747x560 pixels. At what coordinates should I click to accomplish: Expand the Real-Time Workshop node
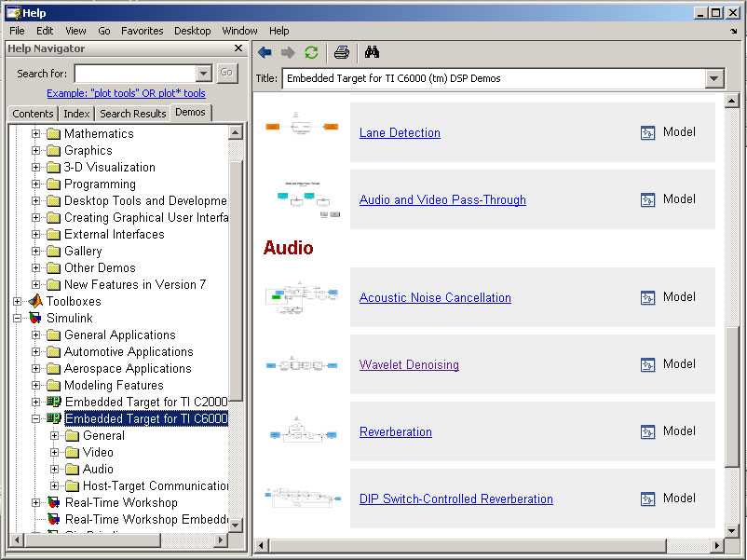pos(35,502)
